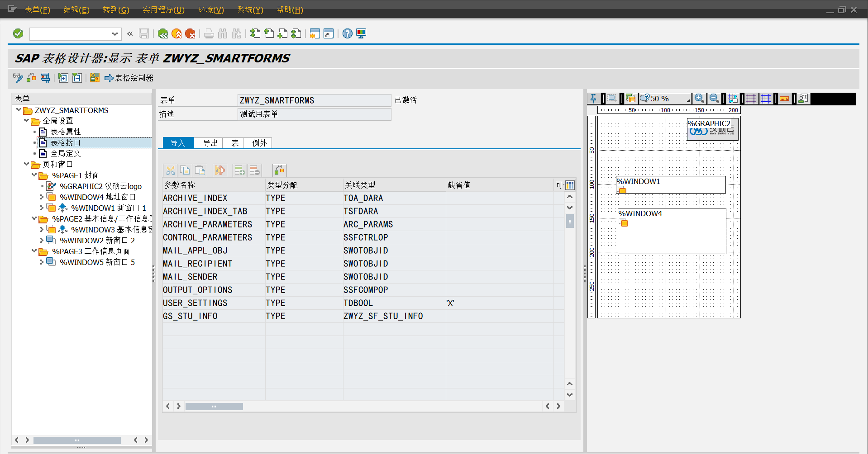Image resolution: width=868 pixels, height=454 pixels.
Task: Click the Back green arrow icon
Action: click(x=163, y=33)
